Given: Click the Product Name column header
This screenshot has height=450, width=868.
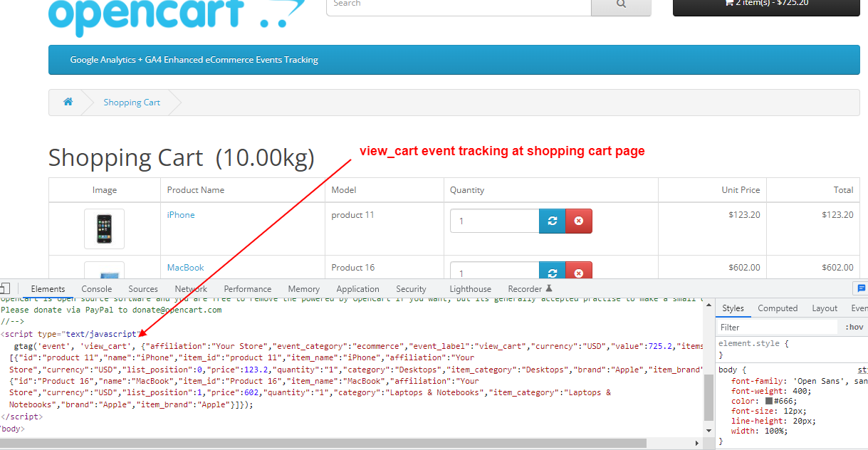Looking at the screenshot, I should 196,190.
